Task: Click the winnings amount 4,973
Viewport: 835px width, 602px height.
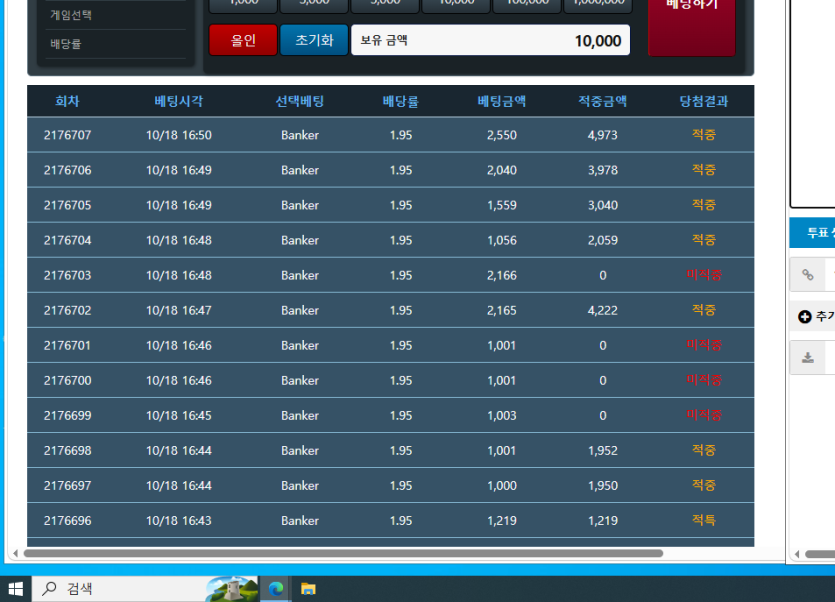Action: [x=603, y=135]
